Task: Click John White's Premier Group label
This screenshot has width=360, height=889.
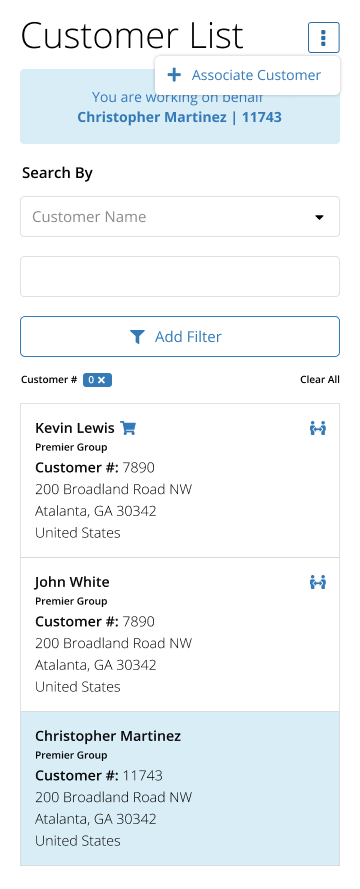Action: (71, 601)
